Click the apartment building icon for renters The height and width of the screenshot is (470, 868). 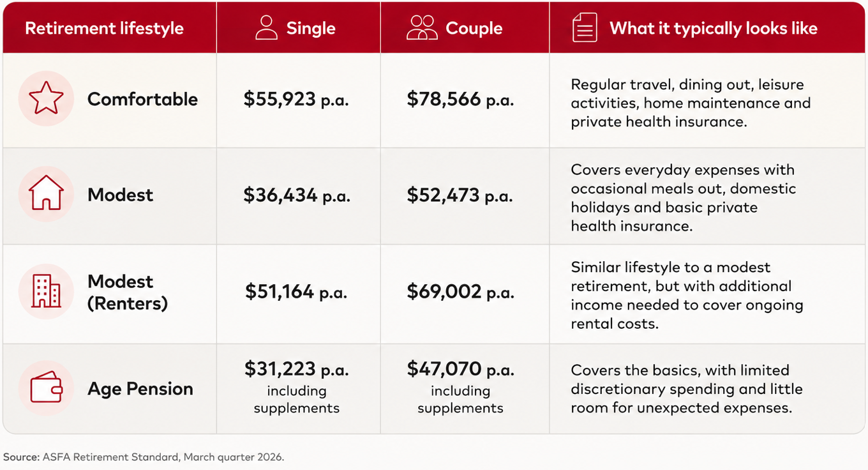pos(46,291)
